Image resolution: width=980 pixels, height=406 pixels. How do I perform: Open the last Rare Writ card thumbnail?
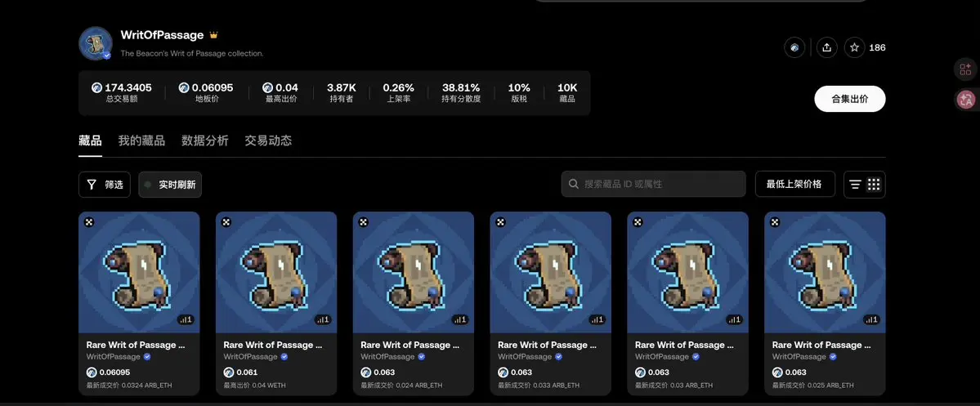point(825,272)
